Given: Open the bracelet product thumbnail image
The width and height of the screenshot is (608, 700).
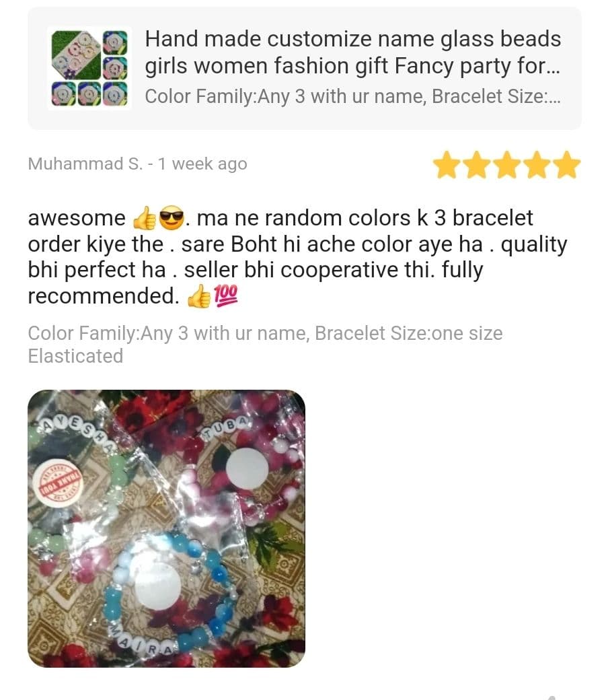Looking at the screenshot, I should coord(89,68).
